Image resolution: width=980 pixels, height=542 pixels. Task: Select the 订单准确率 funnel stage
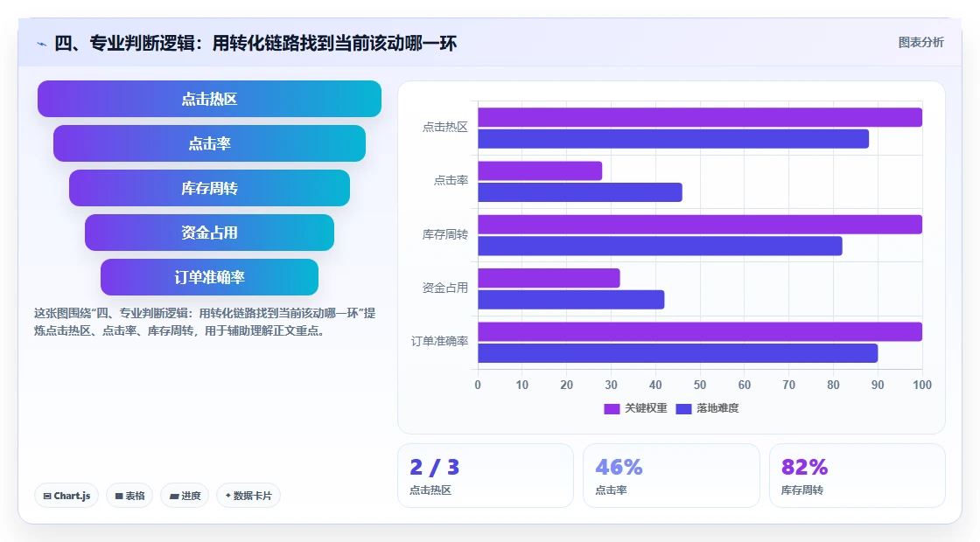(x=209, y=277)
